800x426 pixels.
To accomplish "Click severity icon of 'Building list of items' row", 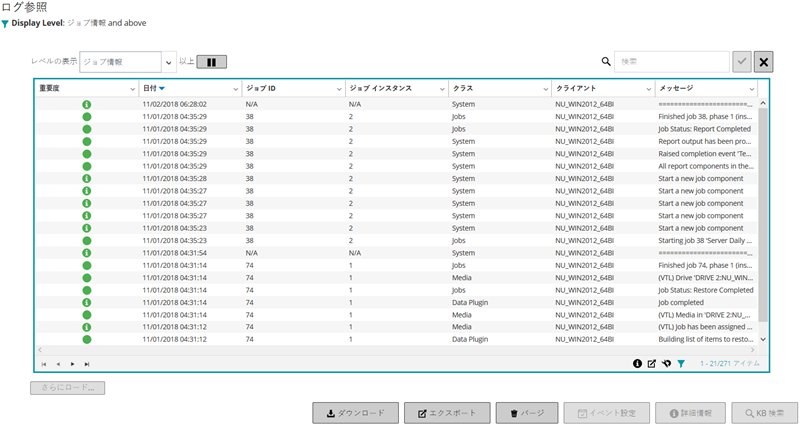I will [x=87, y=339].
